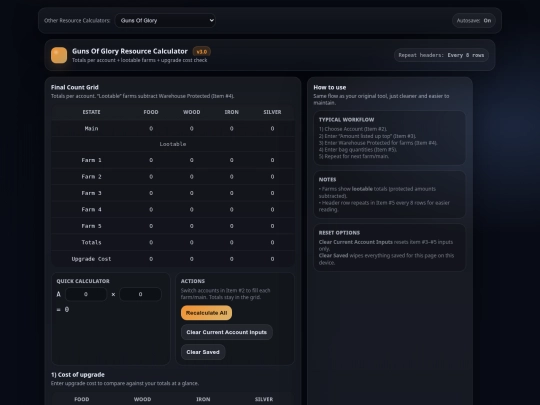
Task: Select the Totals row label
Action: 91,242
